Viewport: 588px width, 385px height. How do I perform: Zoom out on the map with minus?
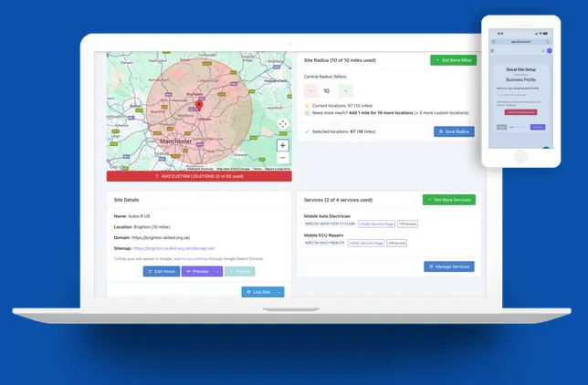(283, 158)
